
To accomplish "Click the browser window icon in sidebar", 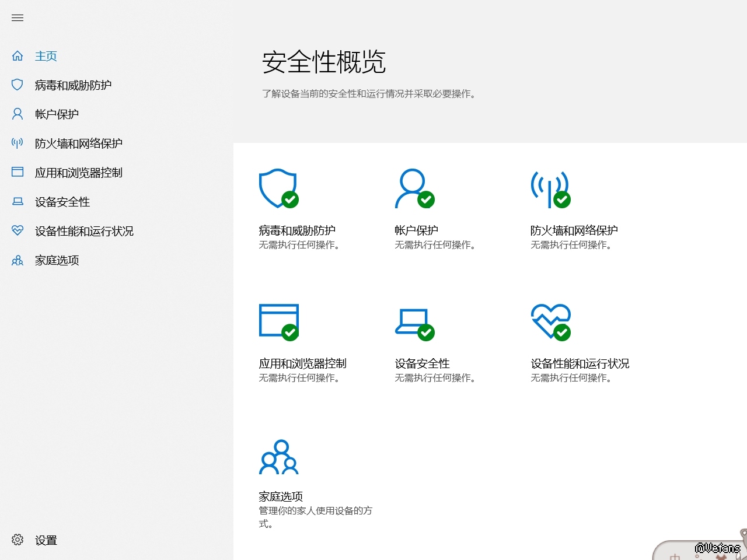I will [x=18, y=172].
